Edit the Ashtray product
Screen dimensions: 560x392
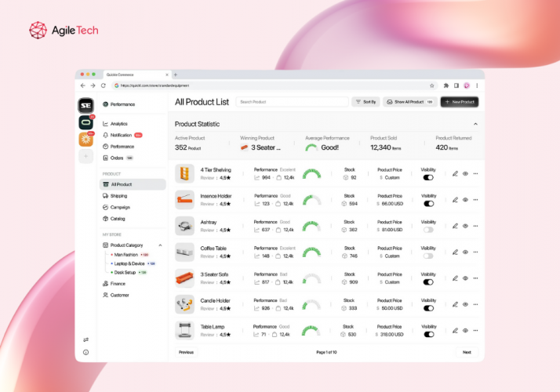point(455,226)
